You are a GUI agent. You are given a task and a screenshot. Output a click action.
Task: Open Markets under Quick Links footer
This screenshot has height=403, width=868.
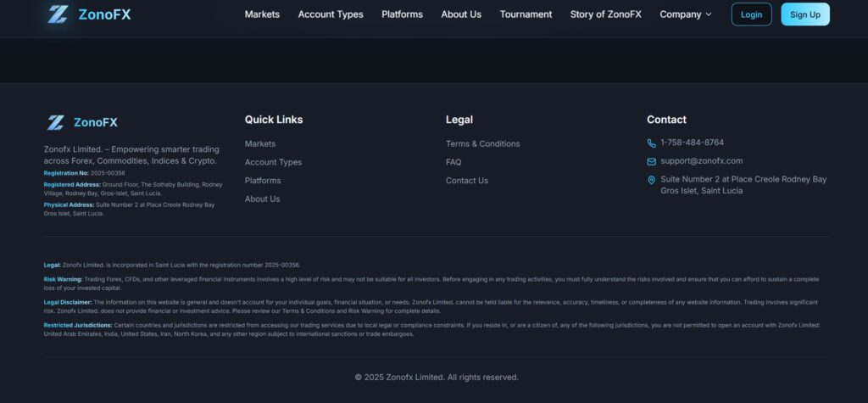pos(260,143)
